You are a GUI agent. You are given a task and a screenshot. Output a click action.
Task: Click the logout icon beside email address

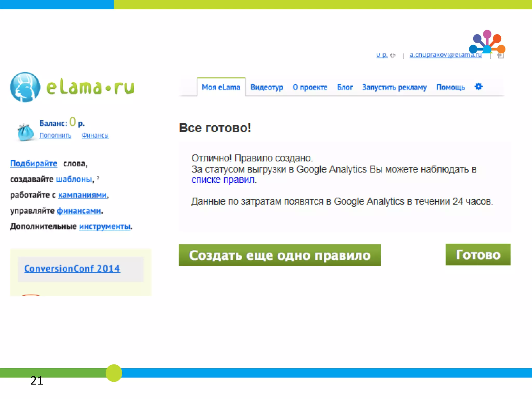click(x=500, y=55)
